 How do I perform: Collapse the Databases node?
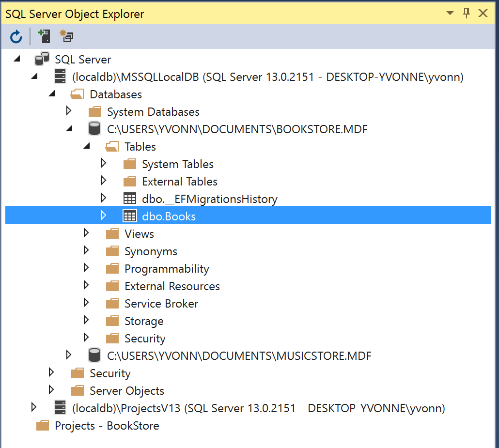point(51,93)
